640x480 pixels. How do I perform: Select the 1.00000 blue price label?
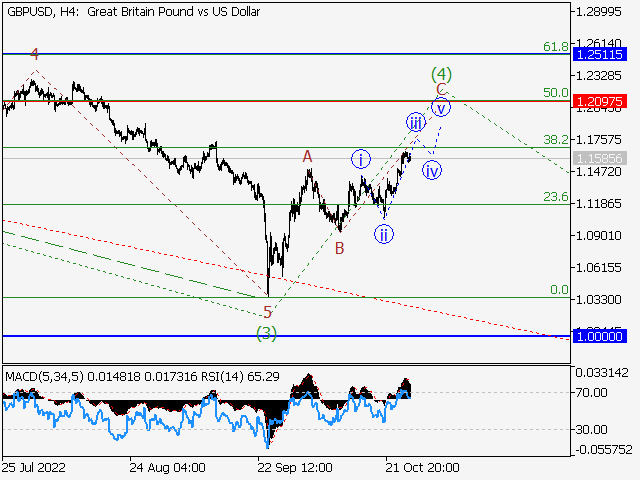tap(600, 336)
